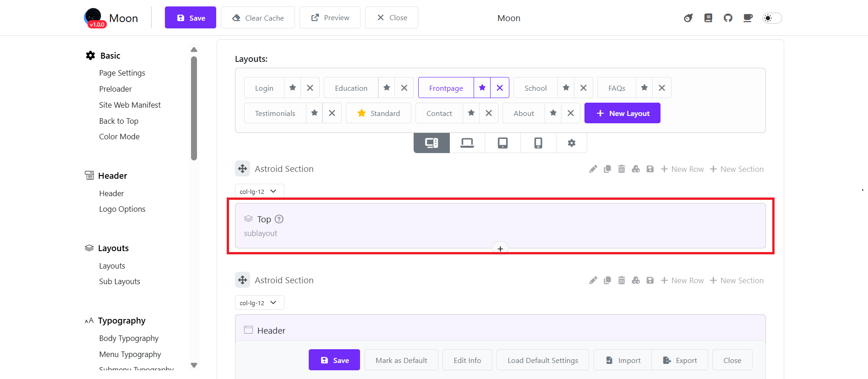Screen dimensions: 868x379
Task: Toggle the star on the Frontpage layout
Action: (482, 88)
